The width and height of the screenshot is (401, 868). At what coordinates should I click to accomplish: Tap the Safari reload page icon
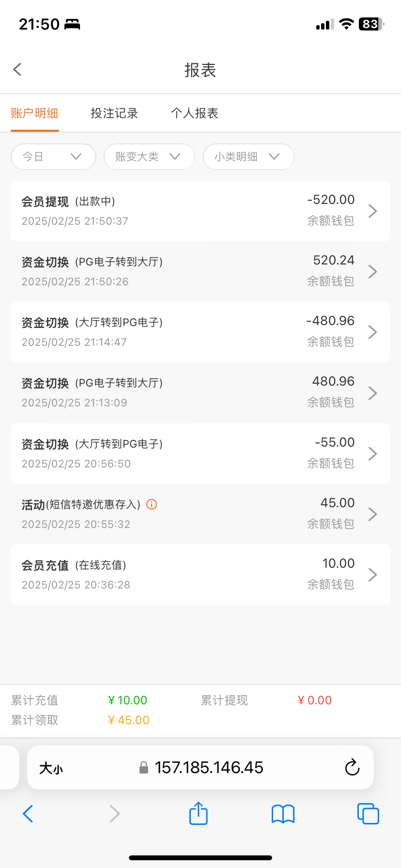(352, 767)
